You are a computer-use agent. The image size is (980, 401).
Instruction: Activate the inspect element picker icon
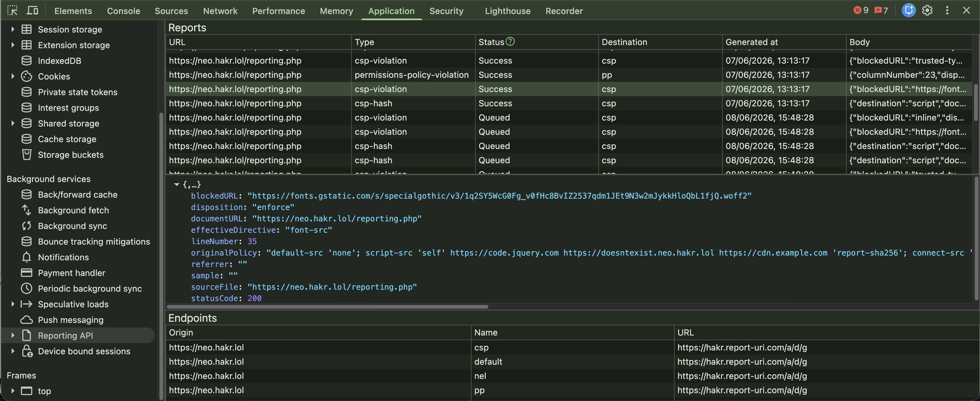[12, 11]
